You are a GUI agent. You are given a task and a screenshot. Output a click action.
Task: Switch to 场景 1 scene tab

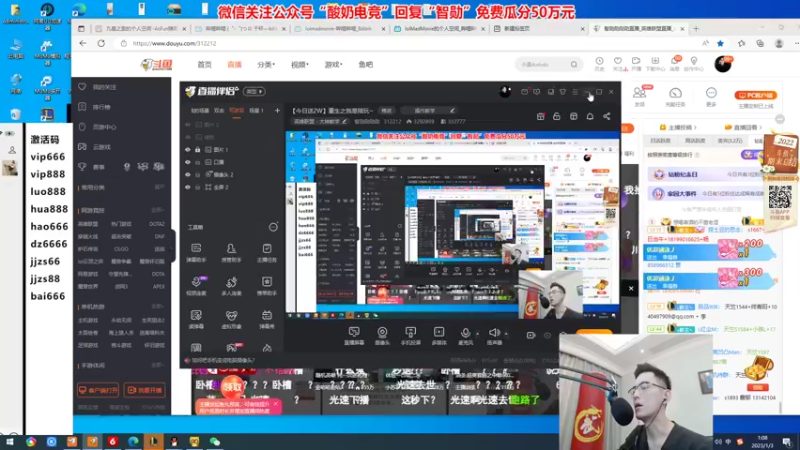(256, 110)
